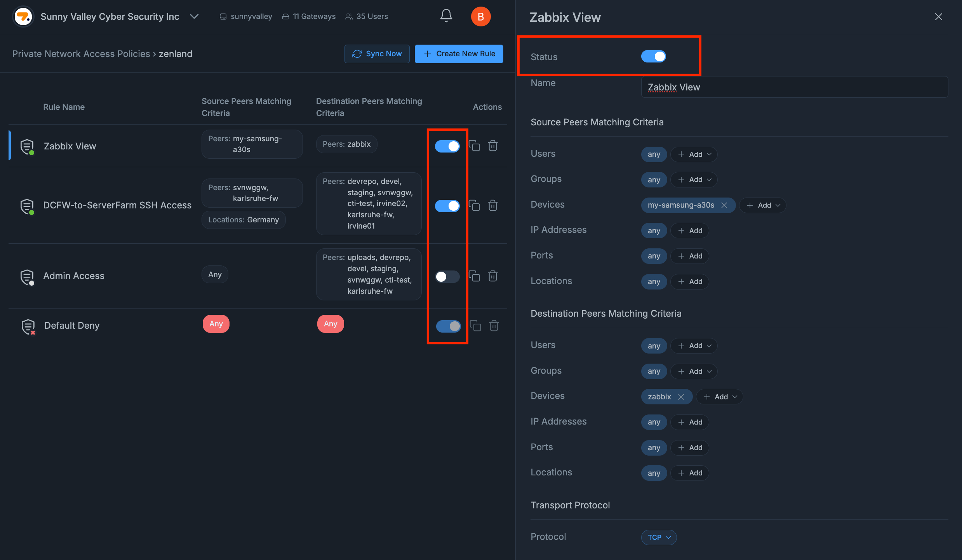Open Private Network Access Policies breadcrumb

(81, 54)
